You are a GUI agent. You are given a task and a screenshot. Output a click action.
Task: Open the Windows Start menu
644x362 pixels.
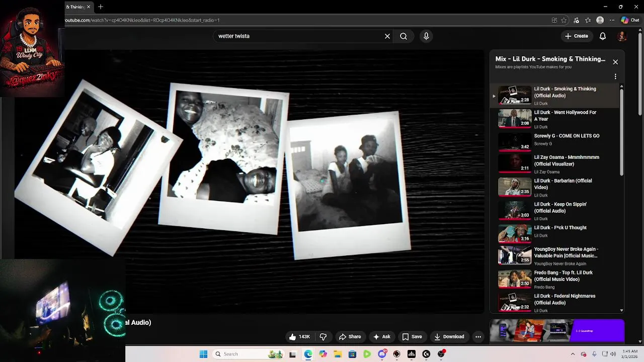pos(203,354)
